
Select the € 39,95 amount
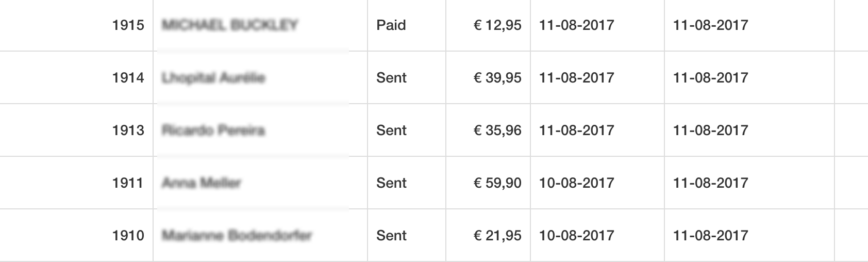coord(497,77)
